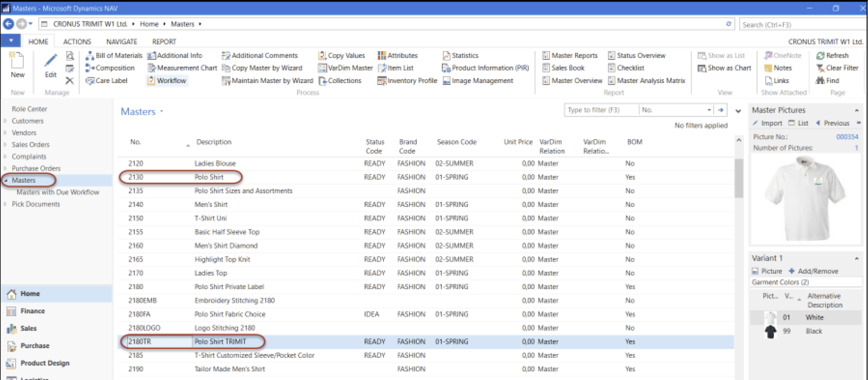The height and width of the screenshot is (380, 868).
Task: Launch Copy Master by Wizard
Action: click(x=262, y=68)
